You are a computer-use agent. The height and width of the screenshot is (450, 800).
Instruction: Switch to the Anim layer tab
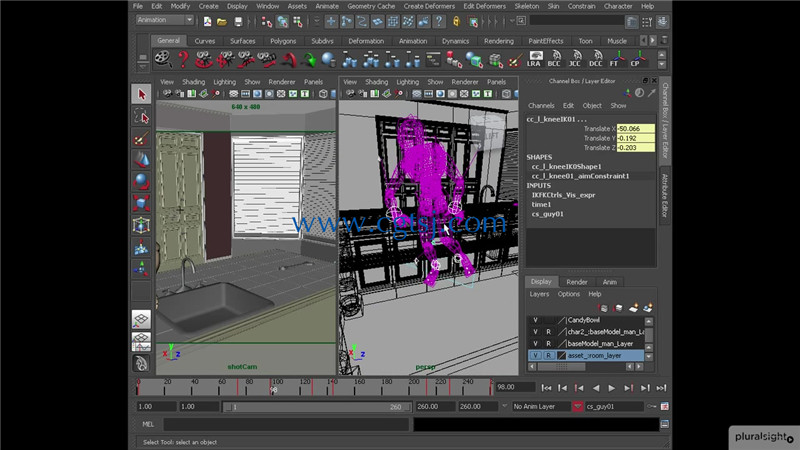[x=610, y=282]
